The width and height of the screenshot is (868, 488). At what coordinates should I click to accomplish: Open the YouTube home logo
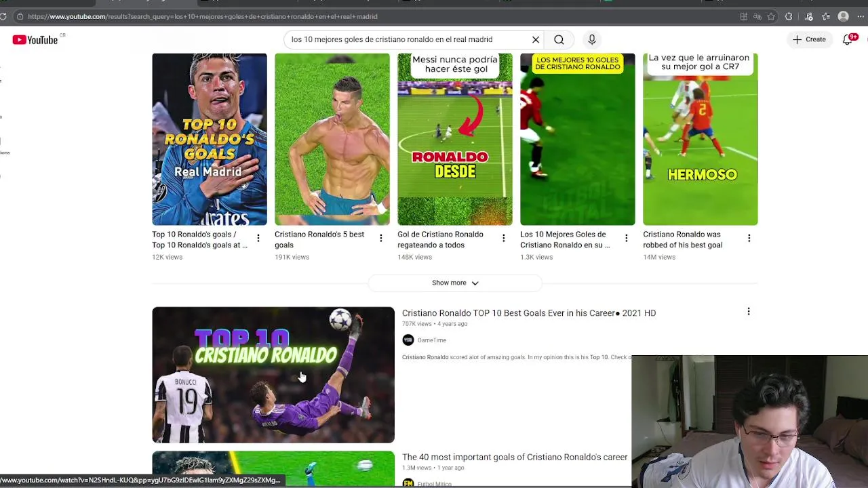coord(35,40)
